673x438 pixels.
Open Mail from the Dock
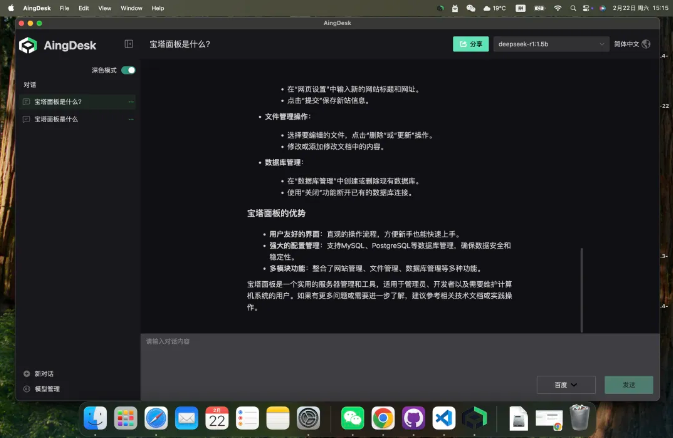click(x=187, y=418)
